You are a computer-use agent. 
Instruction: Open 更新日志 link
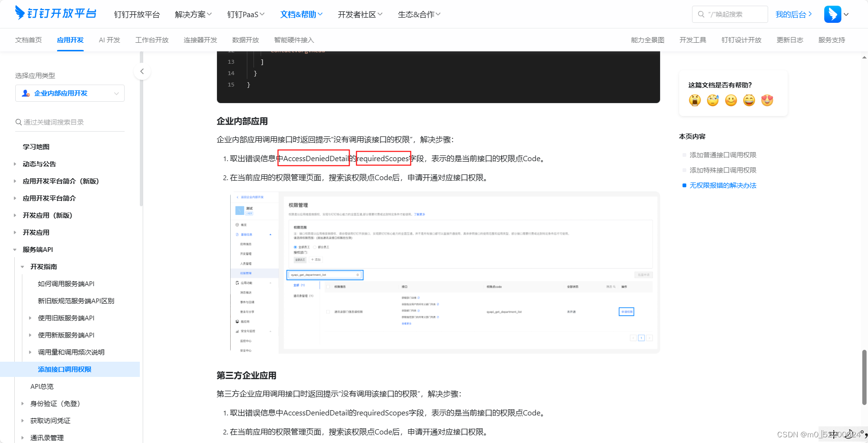[790, 40]
